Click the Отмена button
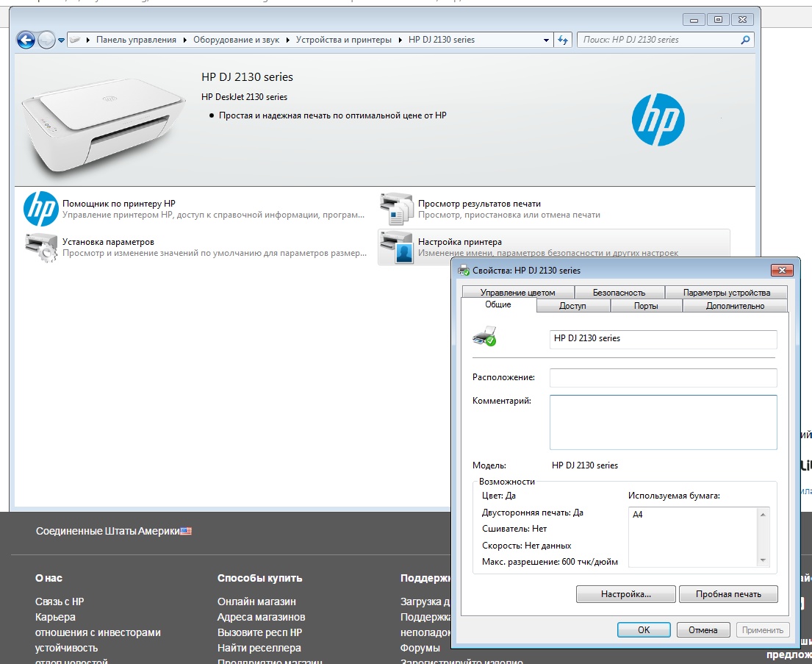812x664 pixels. pyautogui.click(x=703, y=629)
